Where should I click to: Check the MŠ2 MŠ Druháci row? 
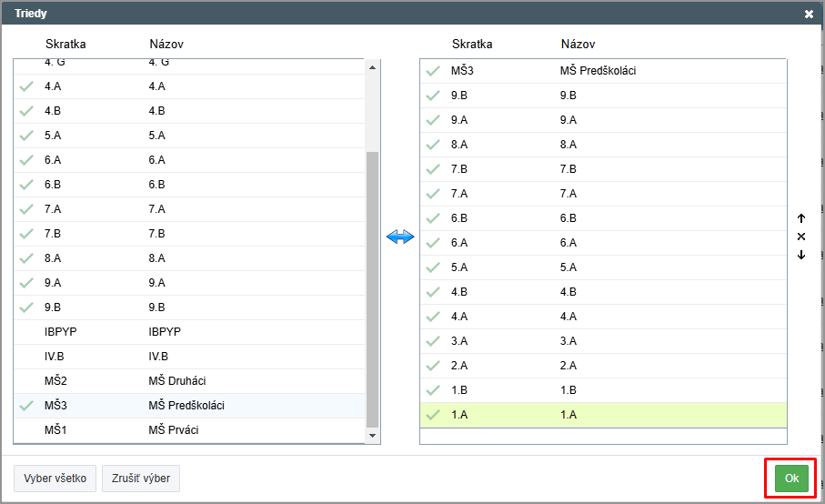[x=189, y=381]
